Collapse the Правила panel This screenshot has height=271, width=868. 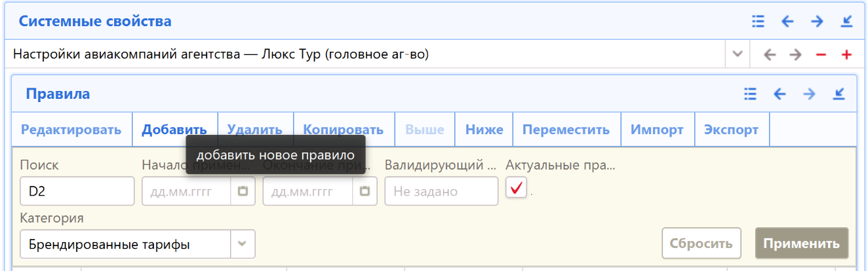(x=838, y=94)
